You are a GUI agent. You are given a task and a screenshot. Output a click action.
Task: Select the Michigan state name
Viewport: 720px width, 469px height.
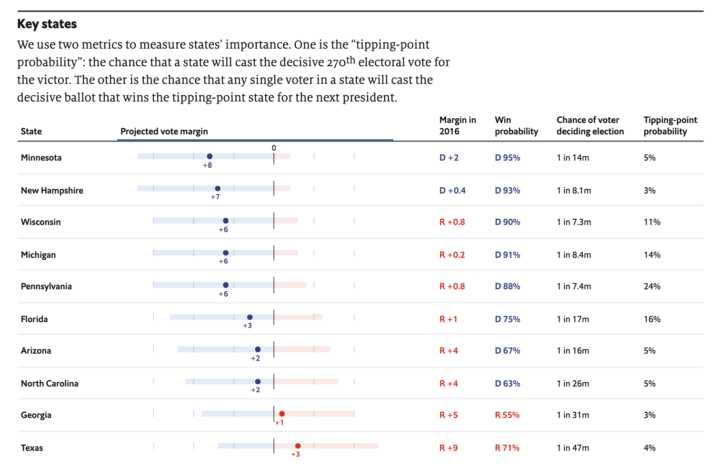click(x=38, y=255)
